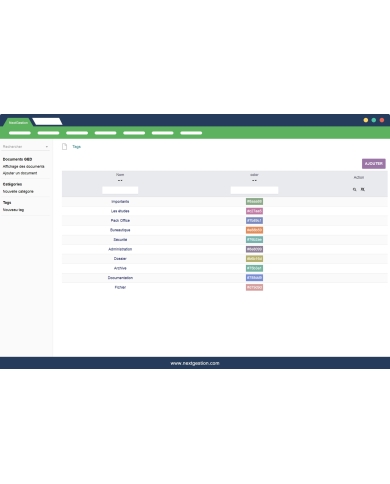Click the color badge in Importants row

tap(254, 201)
